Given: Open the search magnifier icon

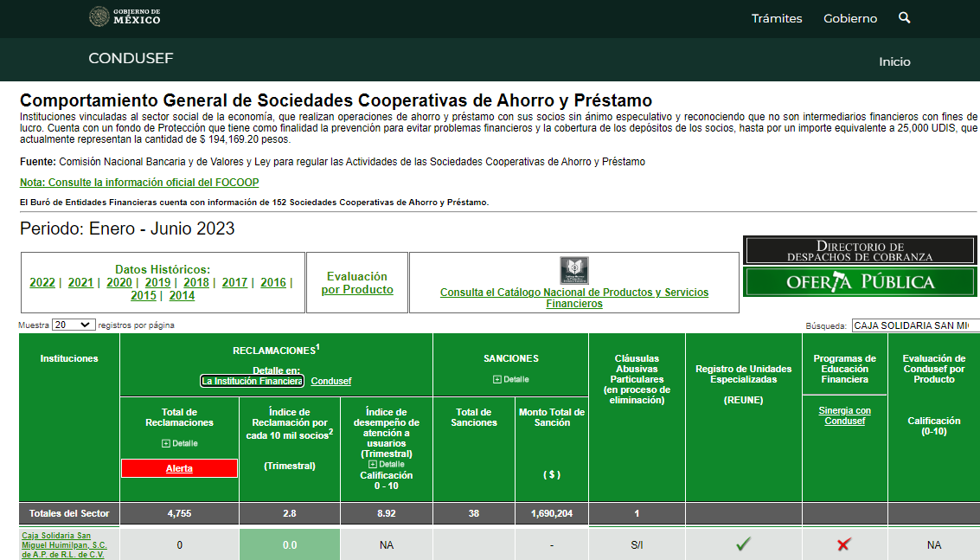Looking at the screenshot, I should [905, 18].
